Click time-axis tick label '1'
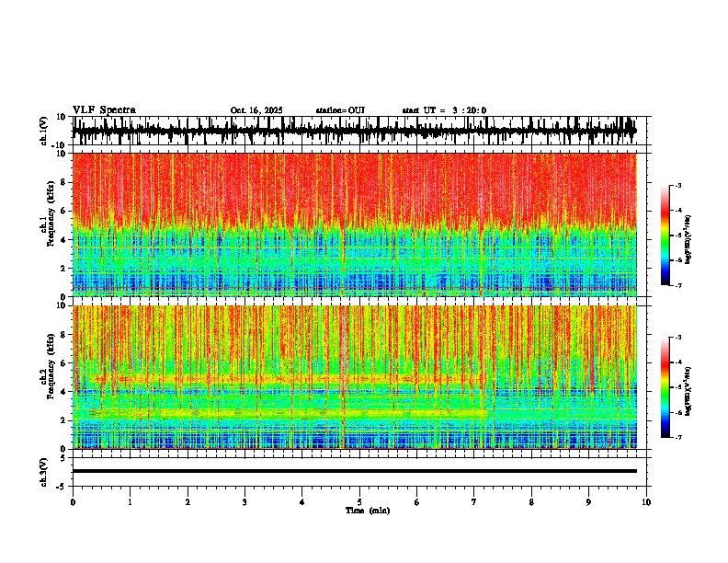Image resolution: width=728 pixels, height=563 pixels. [131, 502]
